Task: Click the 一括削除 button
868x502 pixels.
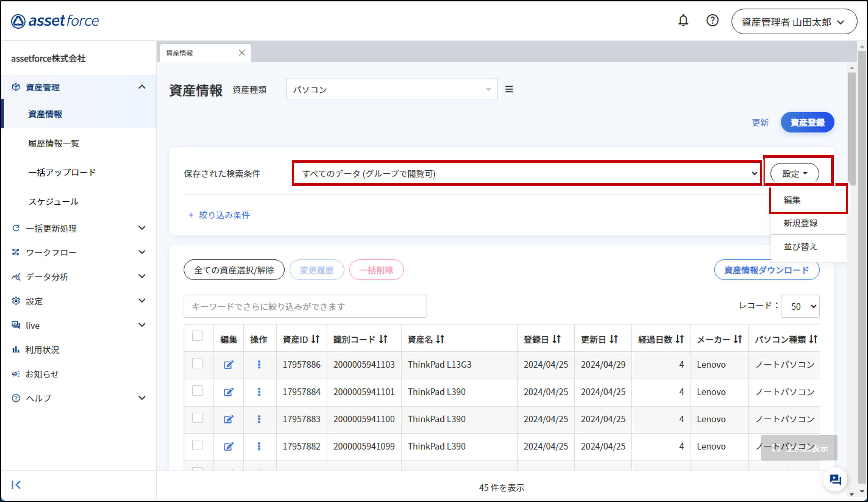Action: 376,270
